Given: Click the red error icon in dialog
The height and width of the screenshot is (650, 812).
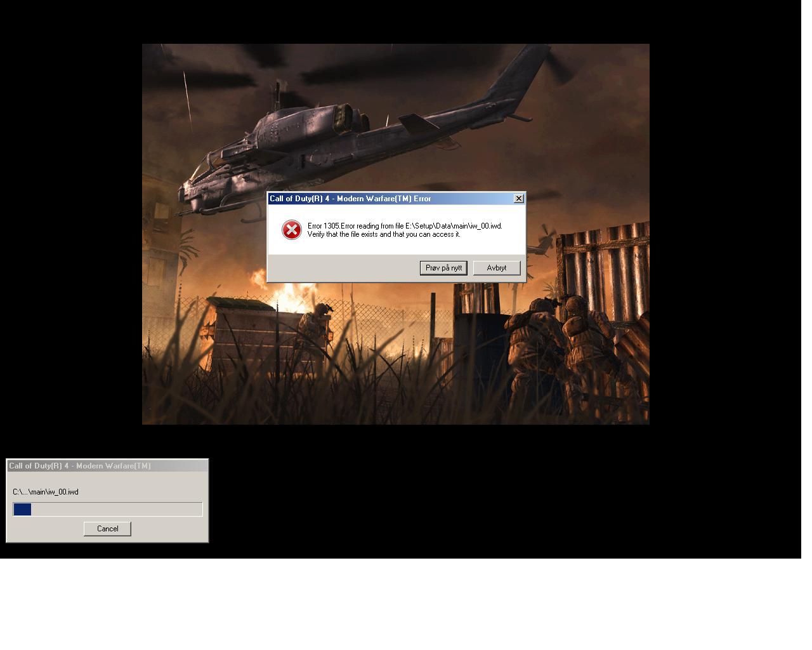Looking at the screenshot, I should point(291,230).
